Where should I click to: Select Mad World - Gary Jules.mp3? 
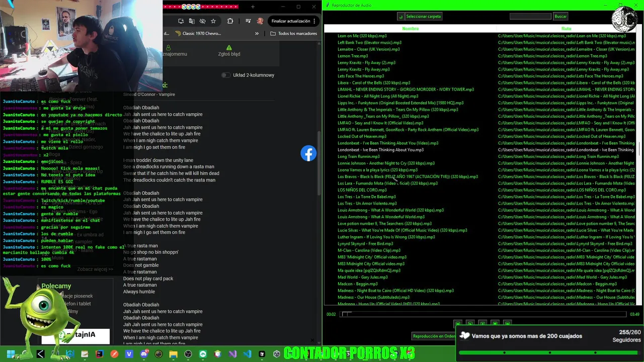pos(363,277)
